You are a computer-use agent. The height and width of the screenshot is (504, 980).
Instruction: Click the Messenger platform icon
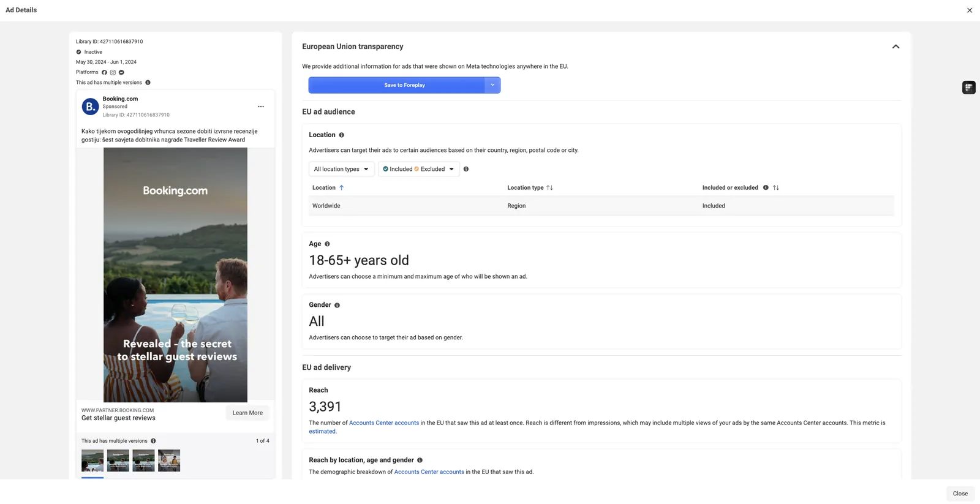tap(121, 72)
